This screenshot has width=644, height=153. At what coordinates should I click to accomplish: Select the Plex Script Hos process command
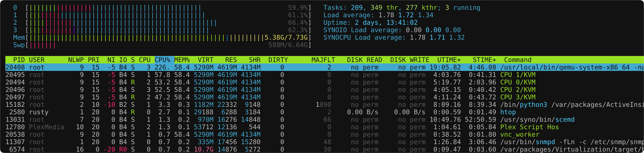[530, 127]
